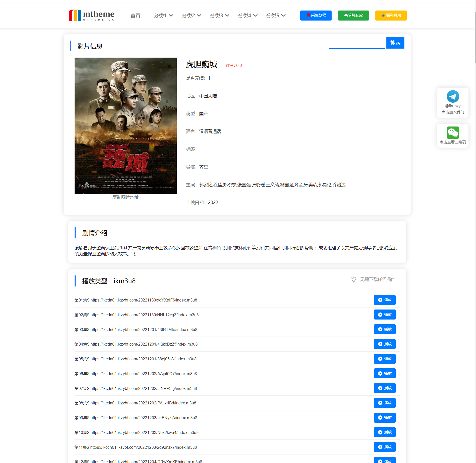Click the yellow 福利赞助 button
Viewport: 476px width, 463px height.
pyautogui.click(x=391, y=16)
